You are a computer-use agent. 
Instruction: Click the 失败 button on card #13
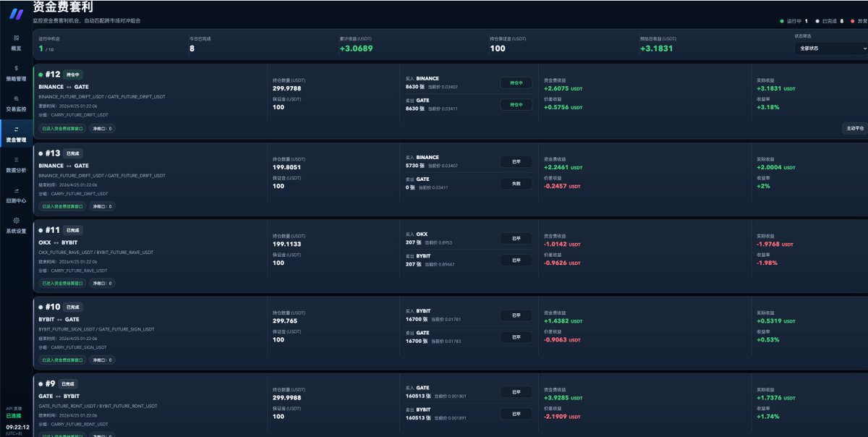516,184
